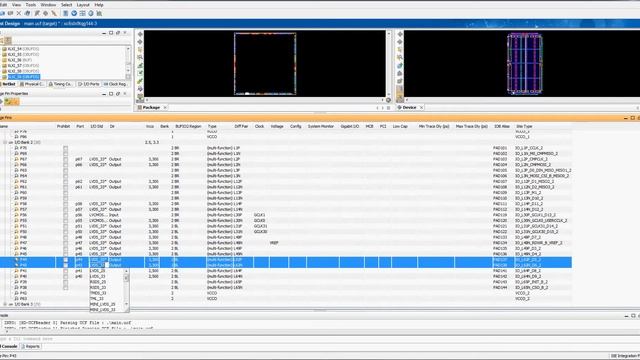Sort by the BUFIO2 Region column header
This screenshot has width=640, height=360.
click(188, 127)
